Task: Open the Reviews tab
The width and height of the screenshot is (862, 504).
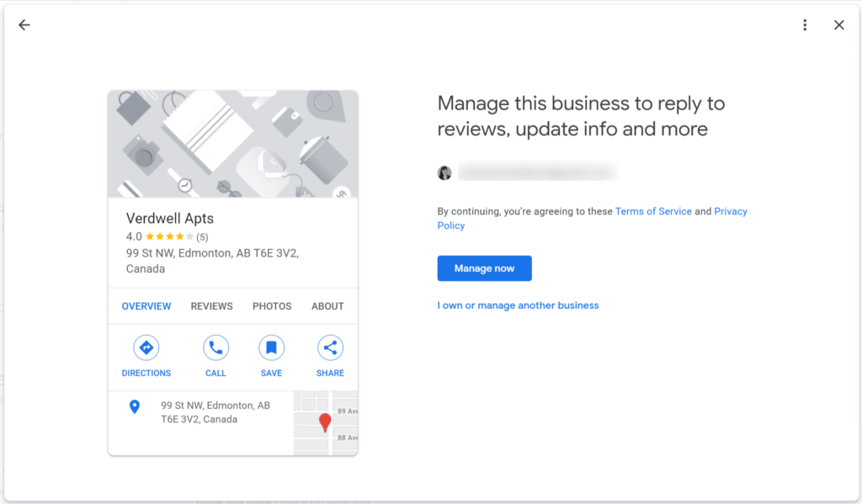Action: [211, 306]
